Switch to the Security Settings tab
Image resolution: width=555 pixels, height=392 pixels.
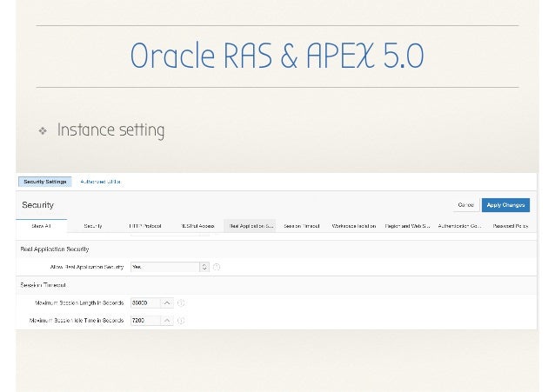[44, 182]
